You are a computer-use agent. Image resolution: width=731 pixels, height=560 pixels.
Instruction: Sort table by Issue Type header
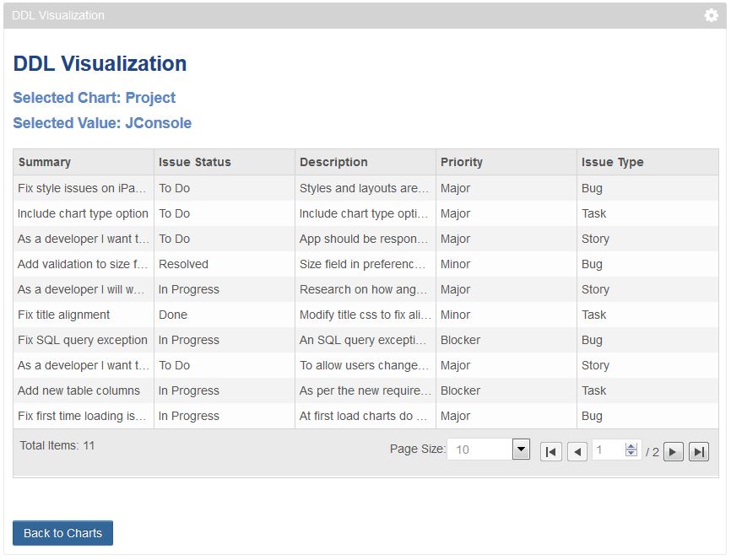click(x=612, y=162)
